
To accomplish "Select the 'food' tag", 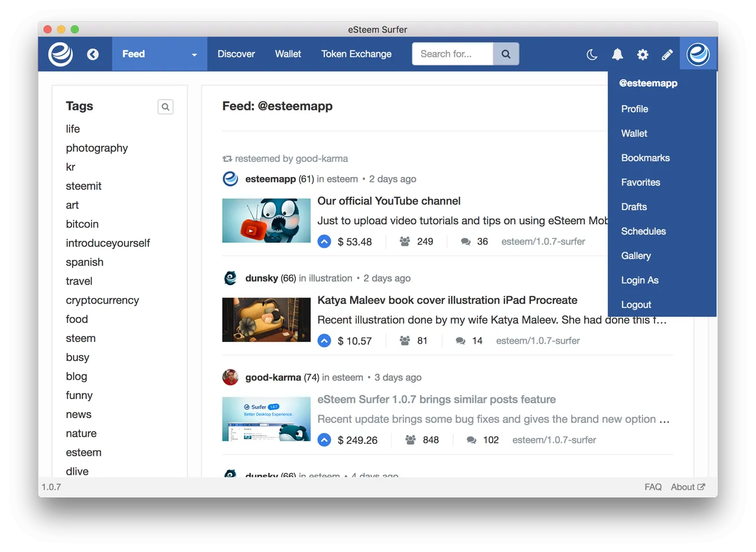I will point(77,319).
